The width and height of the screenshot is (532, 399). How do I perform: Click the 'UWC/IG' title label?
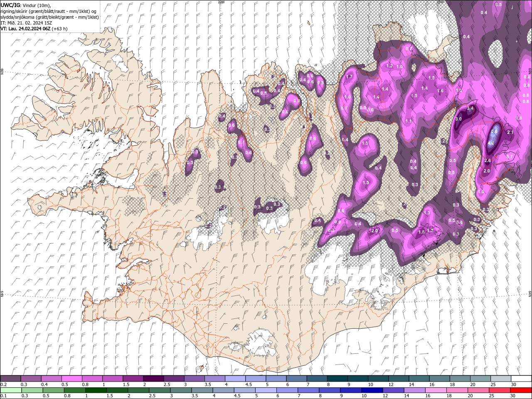(10, 5)
